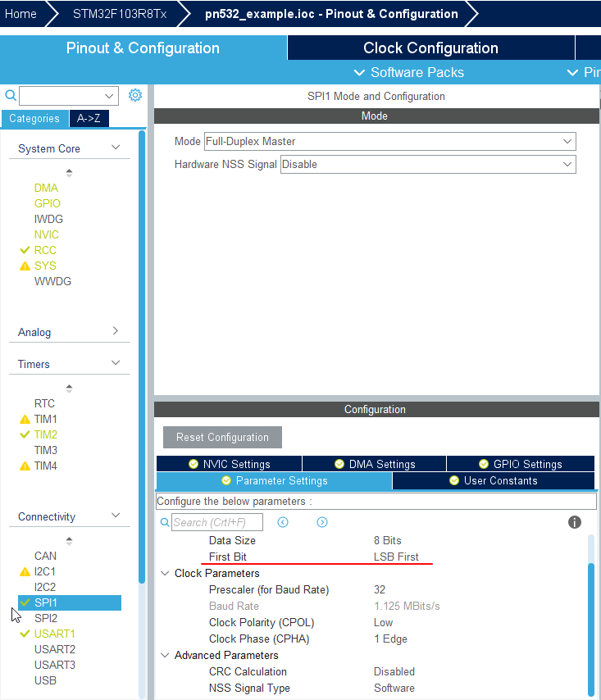Open the gear settings icon beside search
Screen dimensions: 601x700
click(134, 95)
